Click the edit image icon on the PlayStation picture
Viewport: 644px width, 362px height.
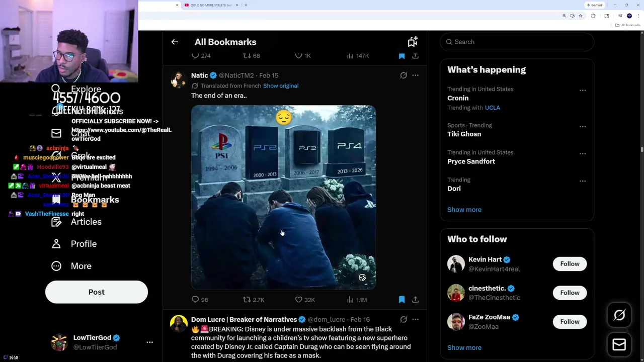362,278
